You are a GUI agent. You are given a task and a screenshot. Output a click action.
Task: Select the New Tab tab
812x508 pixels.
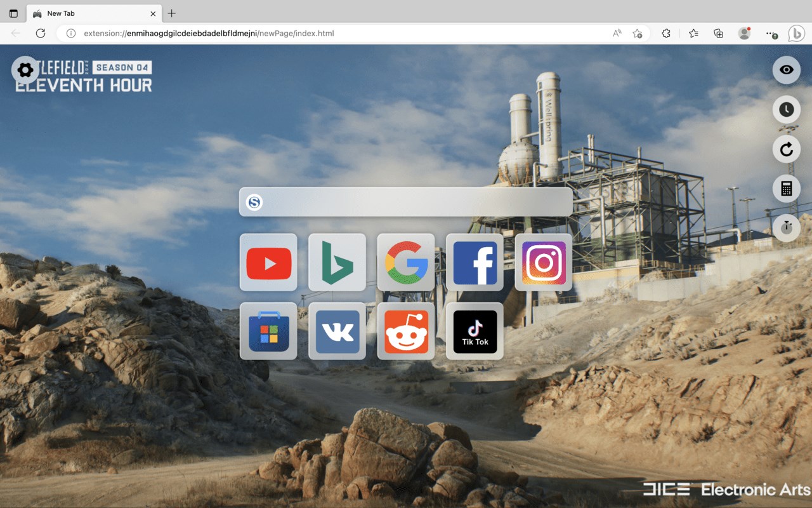93,13
